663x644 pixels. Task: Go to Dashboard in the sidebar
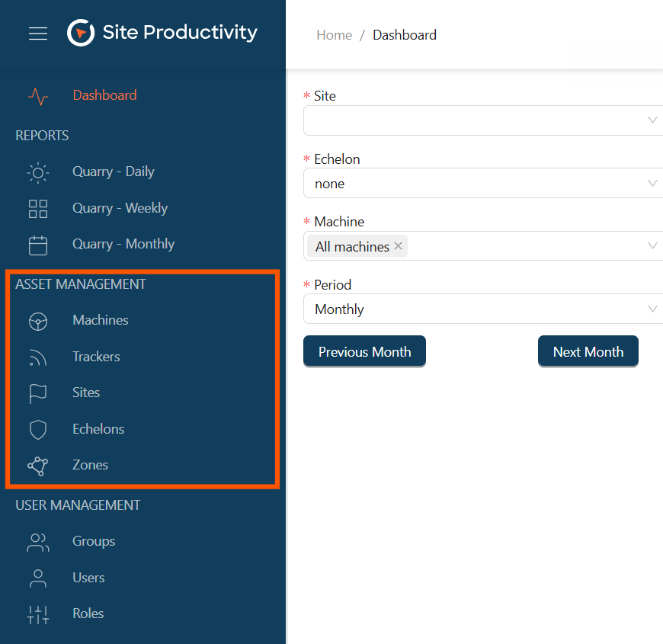(x=104, y=95)
